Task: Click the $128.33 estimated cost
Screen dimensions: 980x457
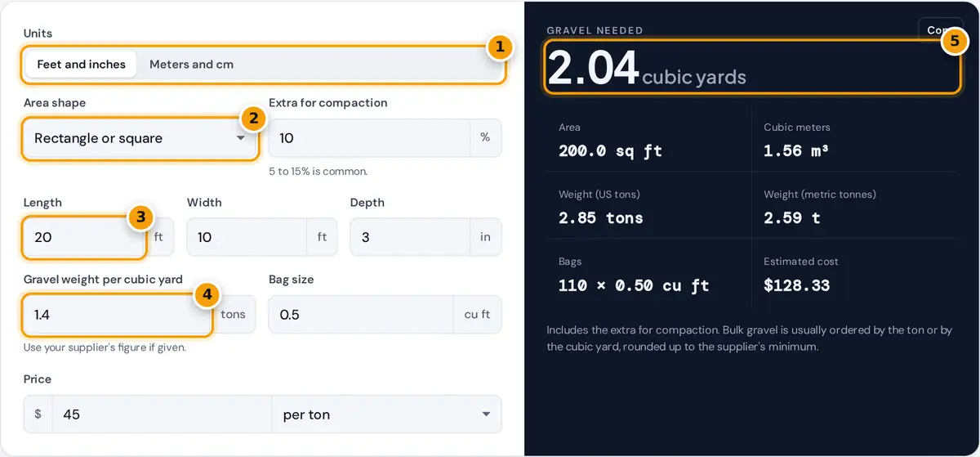Action: pos(796,285)
